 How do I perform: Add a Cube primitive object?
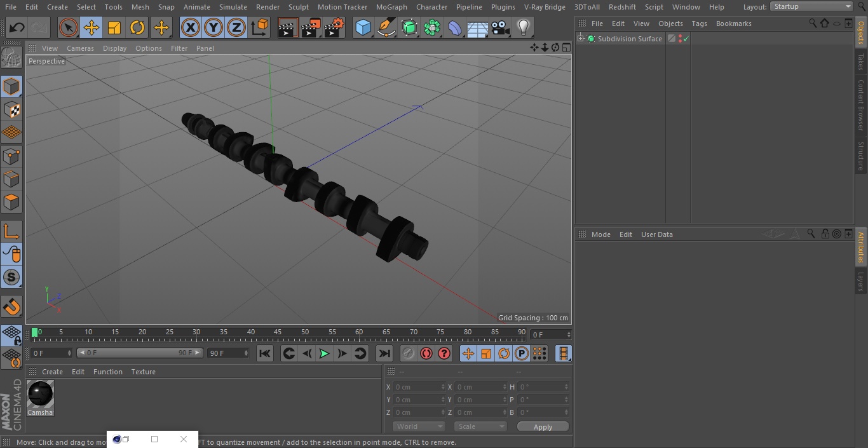tap(363, 28)
